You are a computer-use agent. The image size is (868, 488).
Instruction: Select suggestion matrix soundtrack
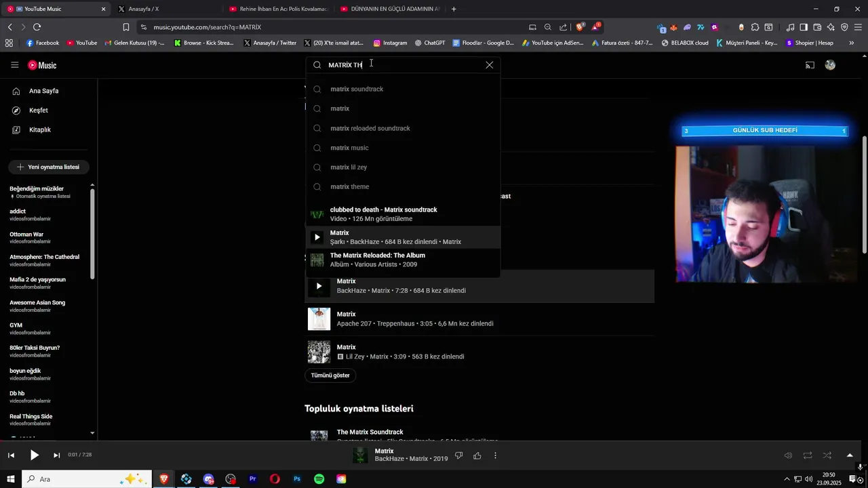pos(403,89)
